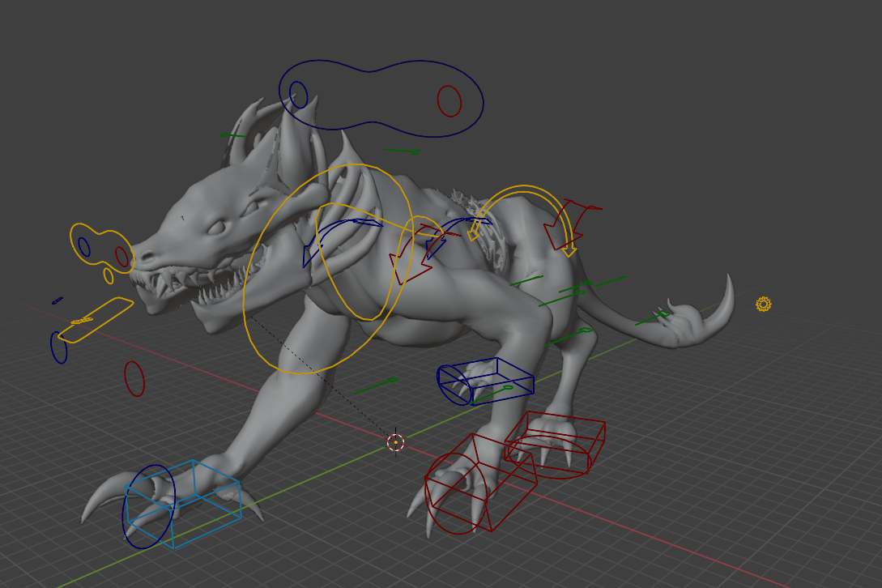
Task: Select the small blue ring inside the top head control
Action: (299, 95)
